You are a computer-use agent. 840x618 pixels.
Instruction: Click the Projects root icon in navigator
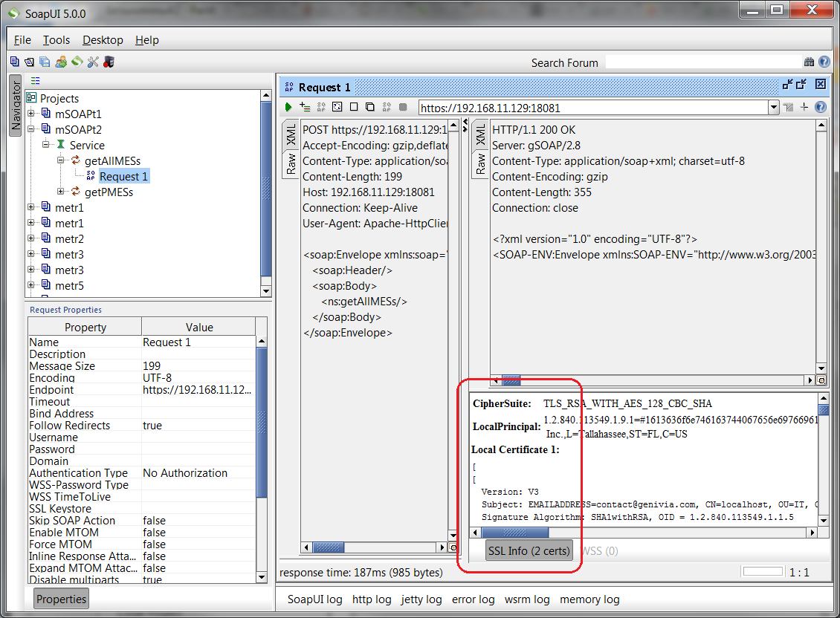[32, 98]
